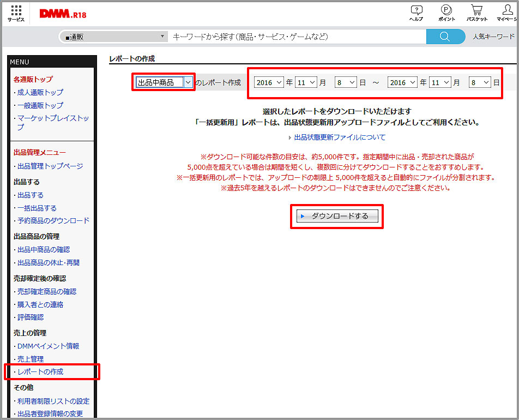Expand the 出品中商品 report type dropdown
Viewport: 519px width, 420px height.
click(164, 82)
